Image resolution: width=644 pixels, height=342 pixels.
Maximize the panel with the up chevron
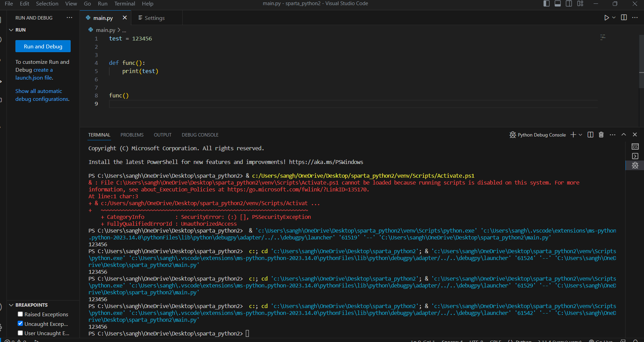click(624, 134)
